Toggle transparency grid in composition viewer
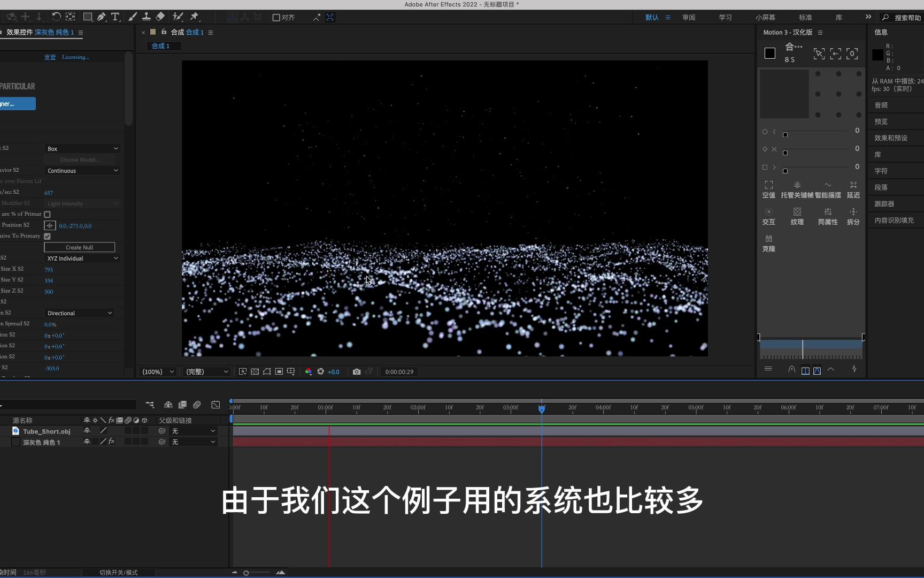Screen dimensions: 924x578 255,371
